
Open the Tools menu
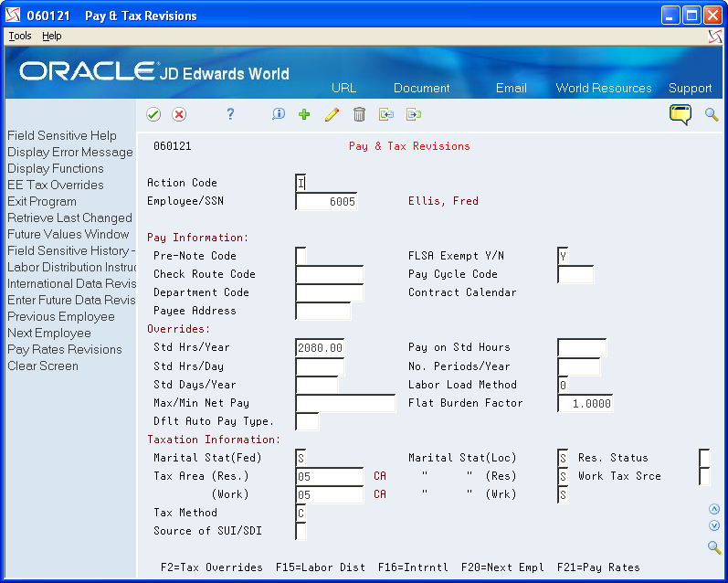[20, 36]
